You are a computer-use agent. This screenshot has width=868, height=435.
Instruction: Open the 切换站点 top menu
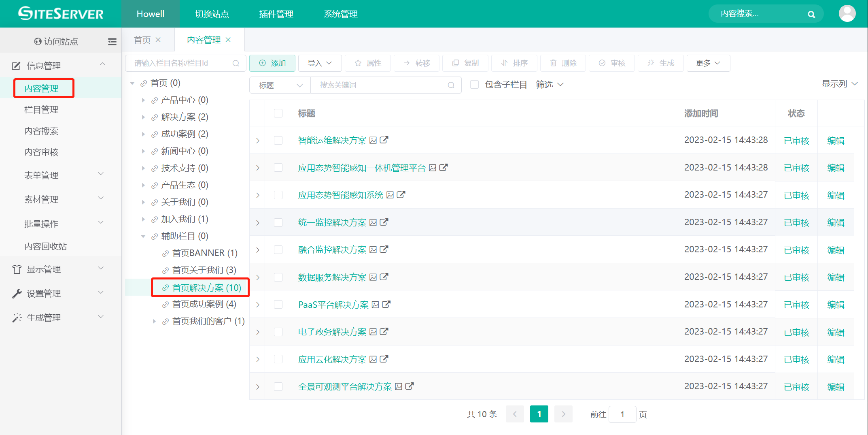coord(212,14)
